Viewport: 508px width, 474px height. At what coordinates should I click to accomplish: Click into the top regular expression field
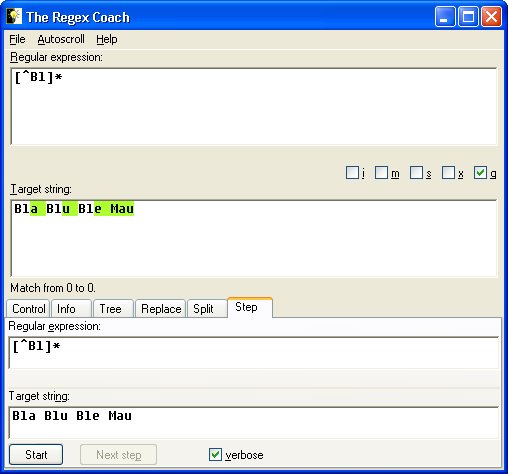click(x=254, y=106)
